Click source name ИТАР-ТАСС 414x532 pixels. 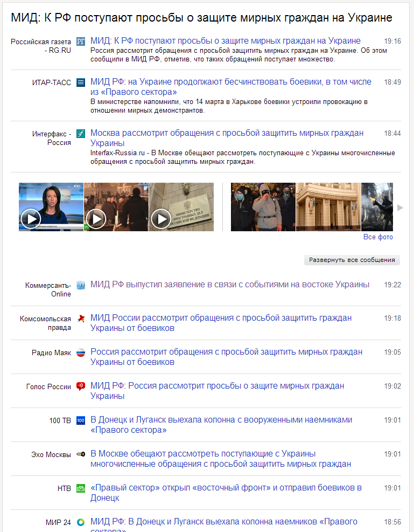(x=52, y=82)
